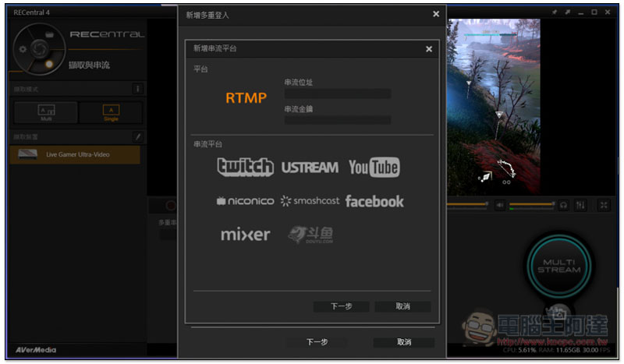Click the 串流位址 stream URL input field
The image size is (624, 364).
pyautogui.click(x=338, y=94)
